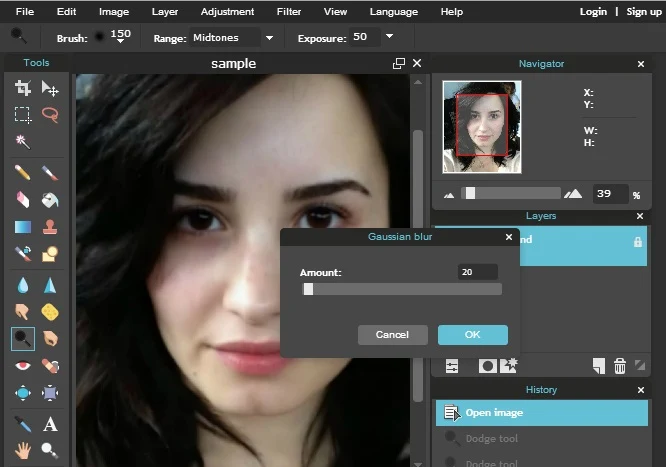
Task: Select the Smudge finger tool
Action: point(22,312)
